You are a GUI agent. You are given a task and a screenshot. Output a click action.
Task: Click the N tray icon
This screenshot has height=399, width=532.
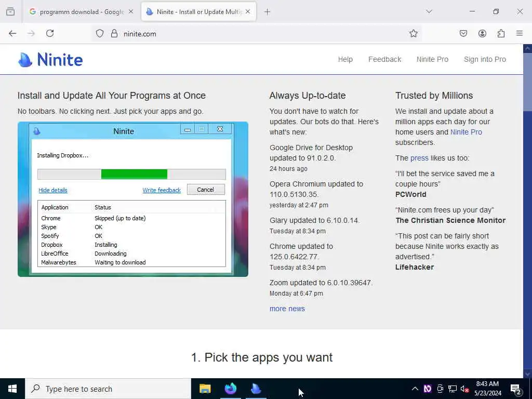click(427, 389)
